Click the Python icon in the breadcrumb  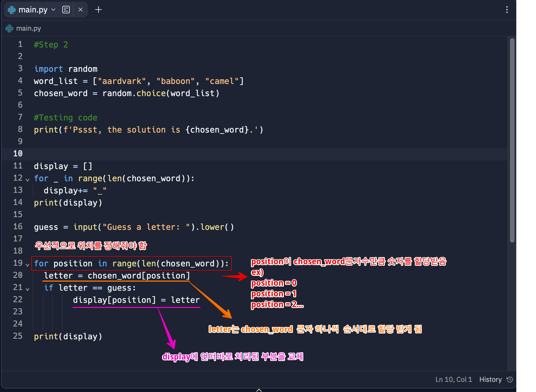[x=10, y=28]
